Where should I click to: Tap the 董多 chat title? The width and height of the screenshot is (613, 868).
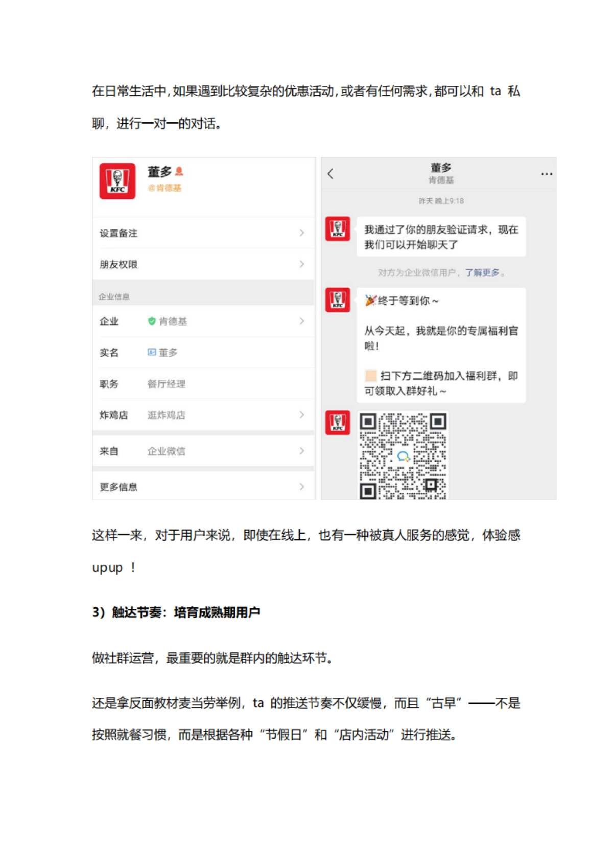tap(441, 168)
